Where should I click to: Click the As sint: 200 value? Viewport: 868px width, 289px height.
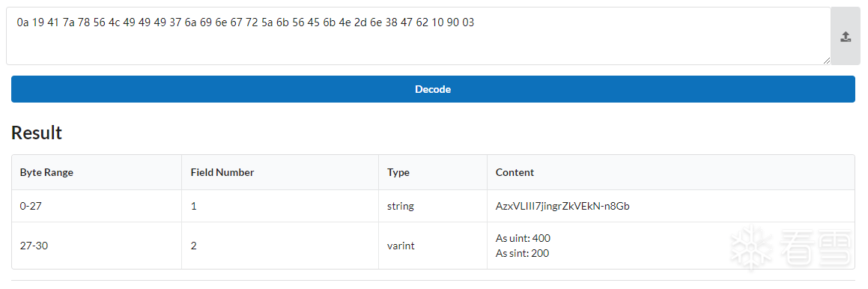[x=523, y=254]
